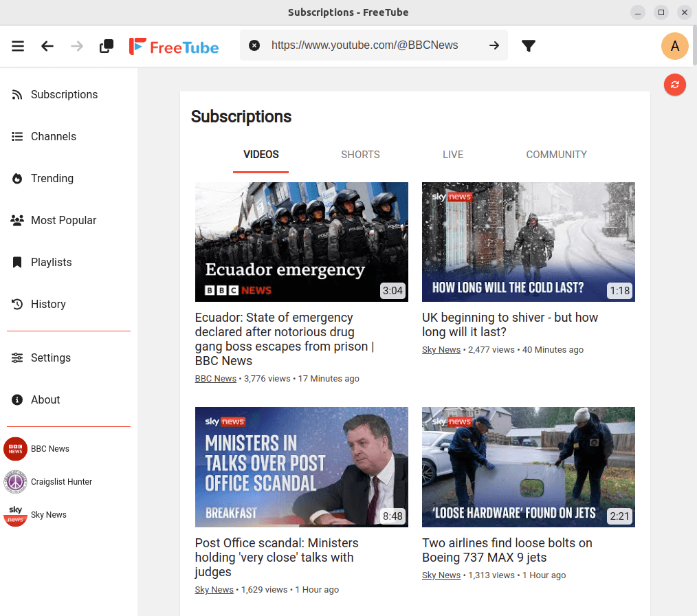This screenshot has height=616, width=697.
Task: Click the About info icon
Action: pos(17,399)
